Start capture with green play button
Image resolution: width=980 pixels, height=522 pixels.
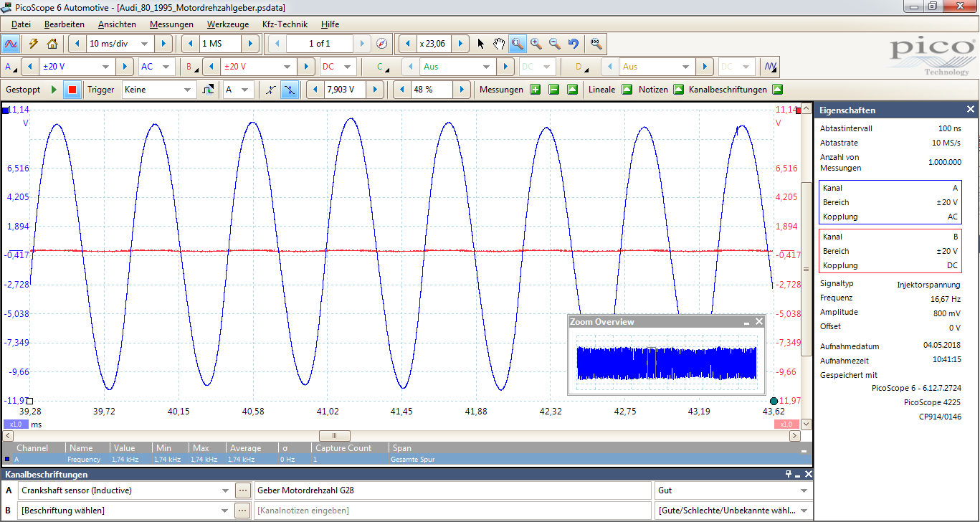click(54, 90)
